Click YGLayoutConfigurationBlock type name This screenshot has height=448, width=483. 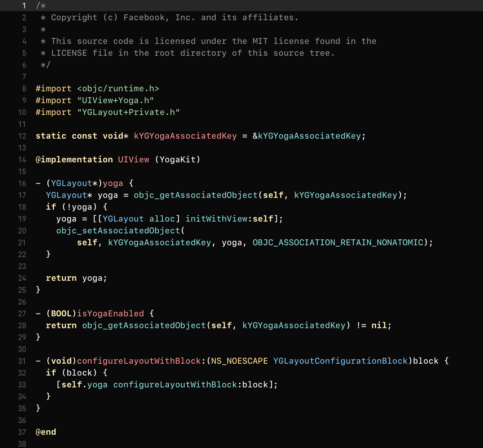[x=340, y=361]
